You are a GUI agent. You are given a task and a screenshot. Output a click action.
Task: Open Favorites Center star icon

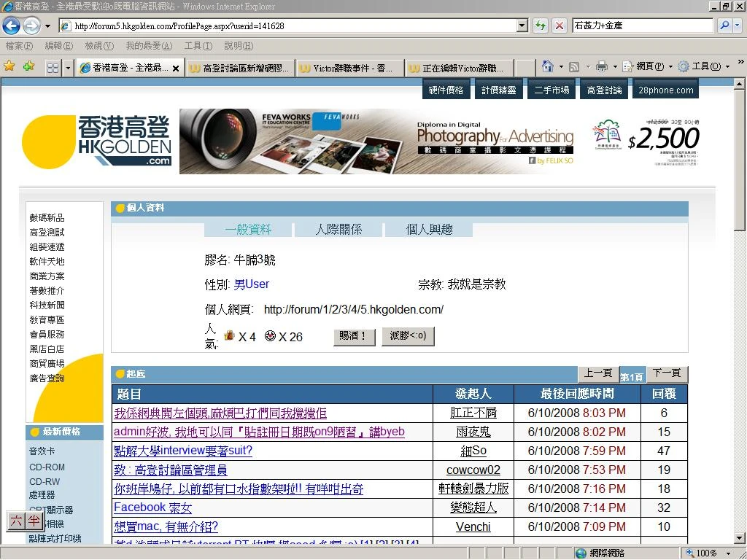point(9,66)
